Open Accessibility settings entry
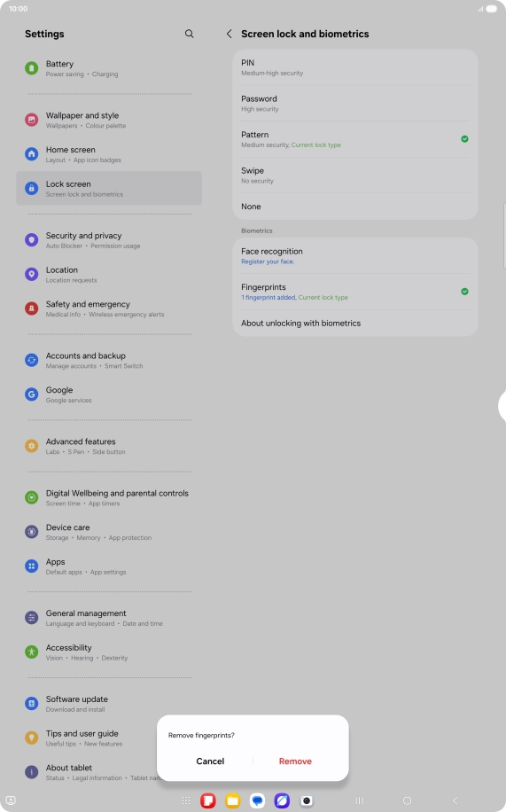 [109, 652]
